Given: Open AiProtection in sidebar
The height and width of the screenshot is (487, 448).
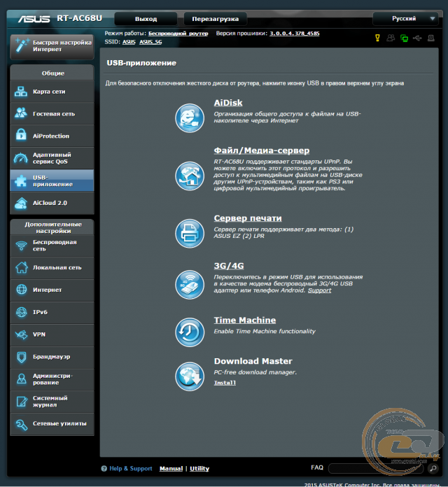Looking at the screenshot, I should click(x=52, y=136).
